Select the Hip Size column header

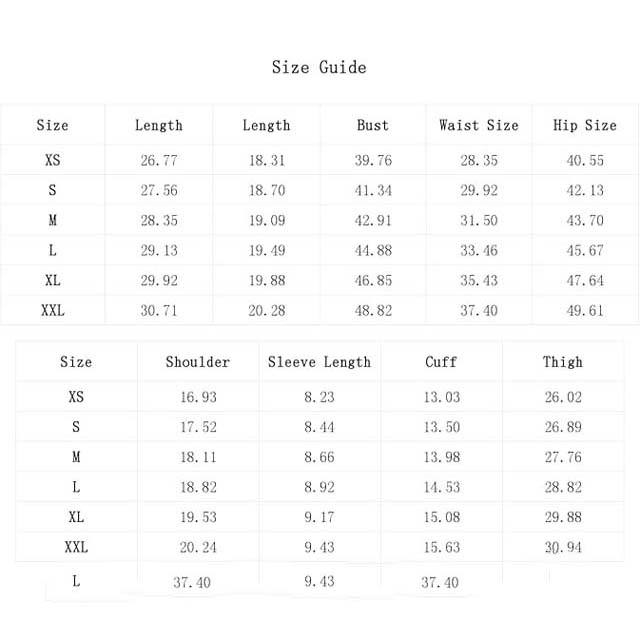click(585, 125)
